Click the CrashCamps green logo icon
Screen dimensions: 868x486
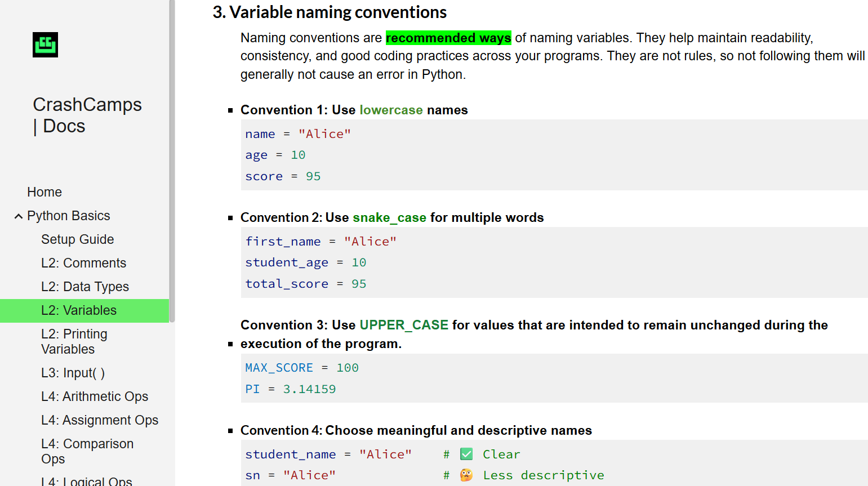click(x=45, y=44)
